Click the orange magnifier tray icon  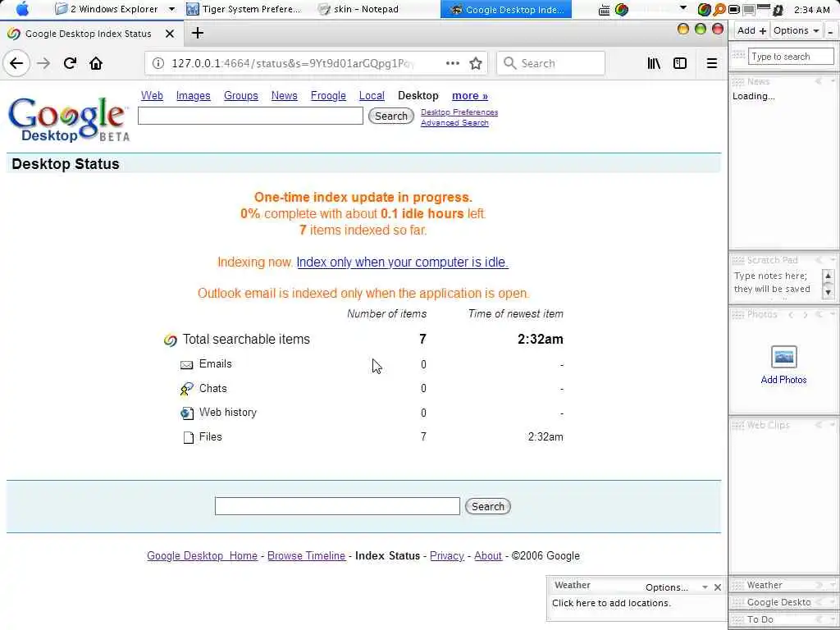coord(719,10)
